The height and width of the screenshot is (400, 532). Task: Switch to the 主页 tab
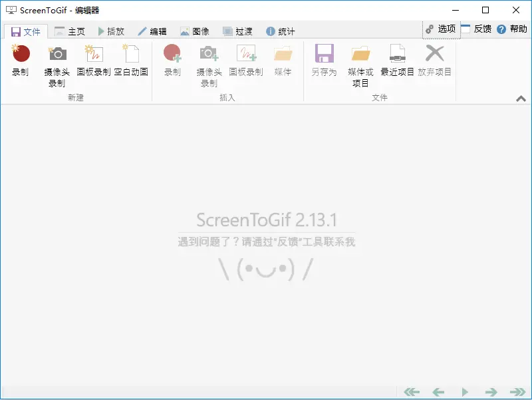tap(70, 31)
